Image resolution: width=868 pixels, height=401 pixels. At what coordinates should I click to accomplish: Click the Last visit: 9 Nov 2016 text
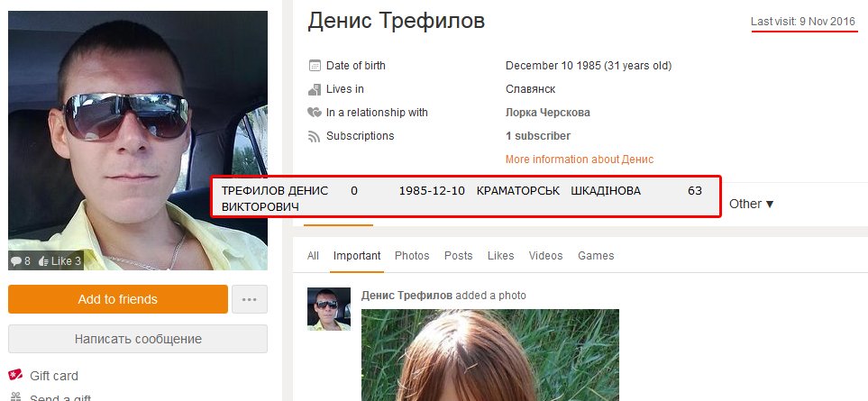click(803, 23)
